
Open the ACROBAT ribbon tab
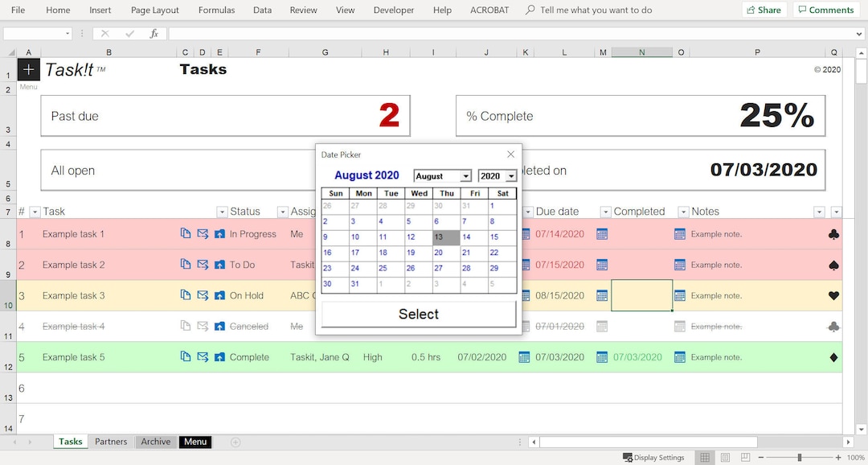point(489,10)
